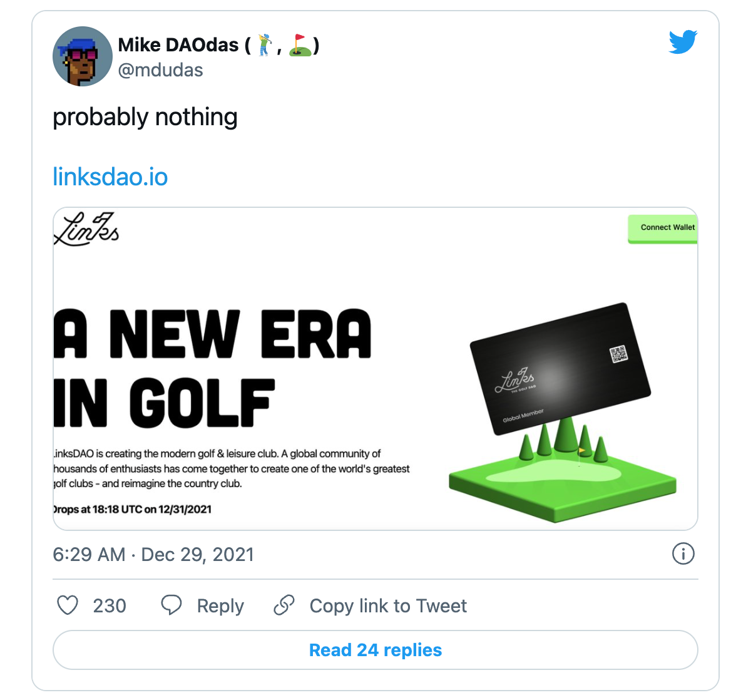731x700 pixels.
Task: Click Copy link to Tweet text
Action: click(388, 606)
